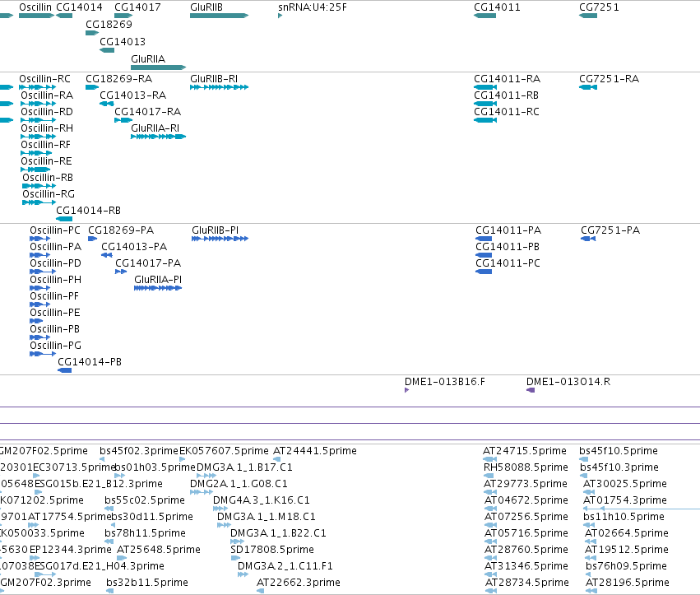Select GluRIIB-RI transcript glyph
This screenshot has height=595, width=700.
point(219,87)
